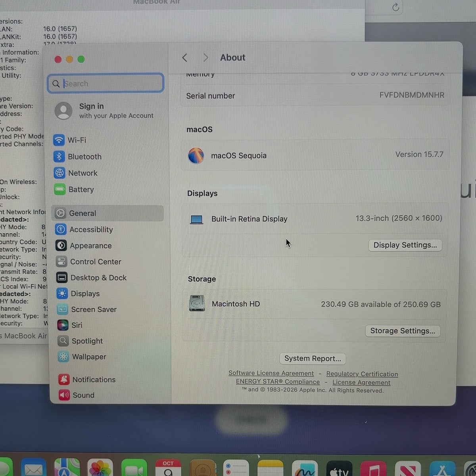The image size is (476, 476).
Task: Select General in the settings sidebar
Action: [107, 213]
